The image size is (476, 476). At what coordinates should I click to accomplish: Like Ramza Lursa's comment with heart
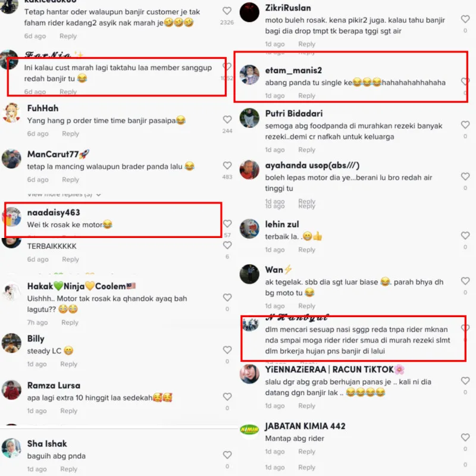coord(227,397)
